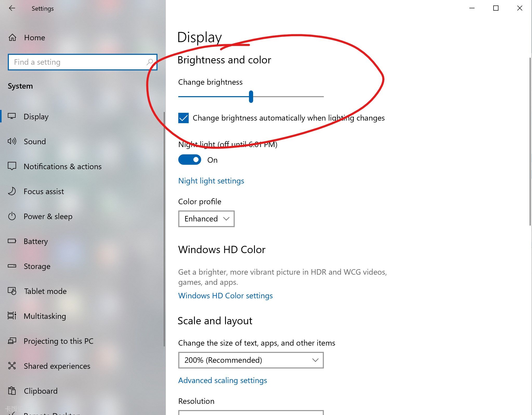Click the Focus assist moon icon
This screenshot has width=532, height=415.
click(x=12, y=191)
